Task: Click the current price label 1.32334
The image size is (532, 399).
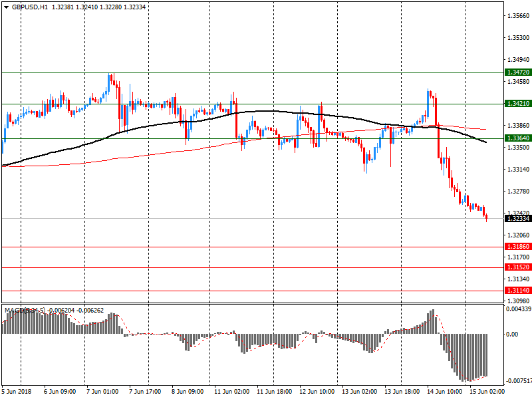Action: 518,219
